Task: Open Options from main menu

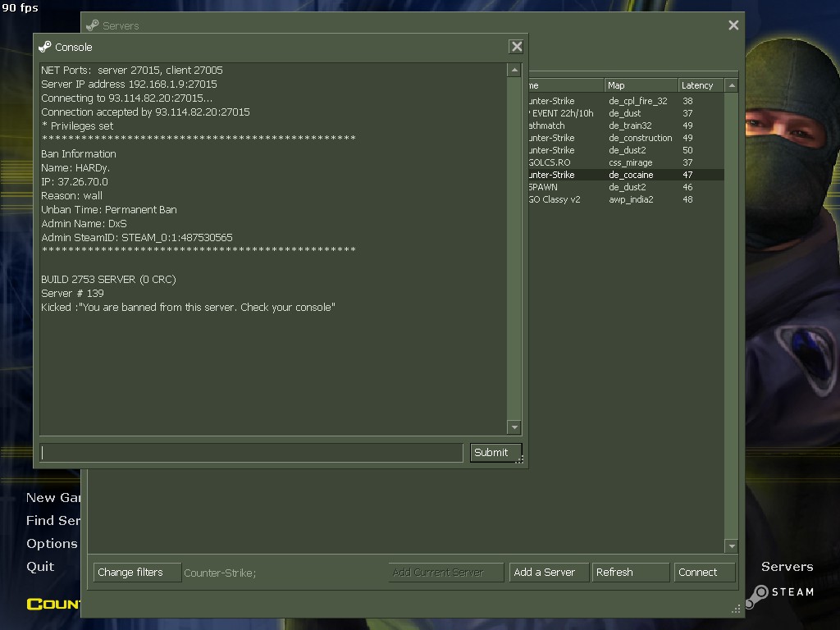Action: [x=52, y=543]
